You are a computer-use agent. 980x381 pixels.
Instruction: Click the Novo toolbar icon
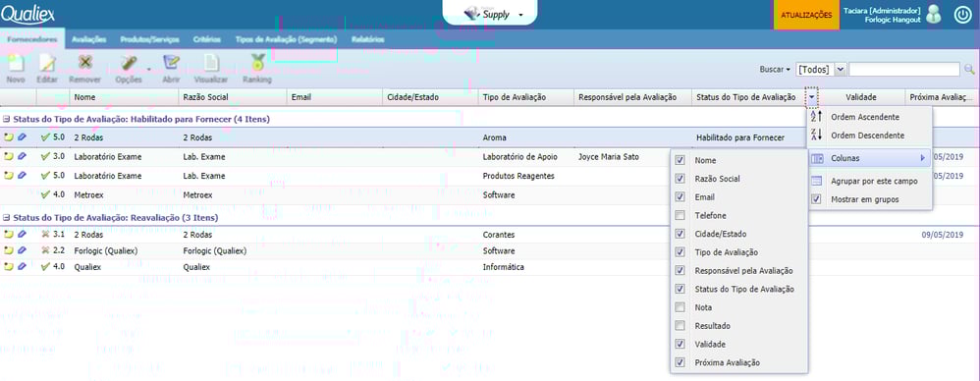coord(15,63)
